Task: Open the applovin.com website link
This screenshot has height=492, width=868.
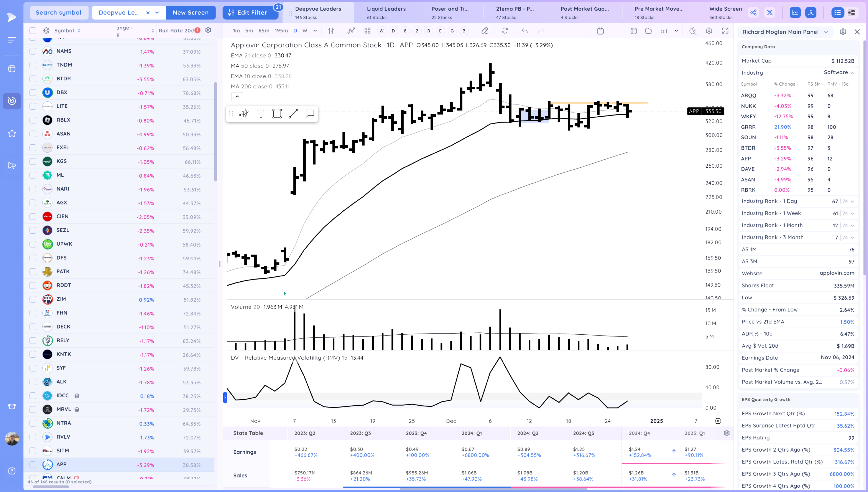Action: 837,273
